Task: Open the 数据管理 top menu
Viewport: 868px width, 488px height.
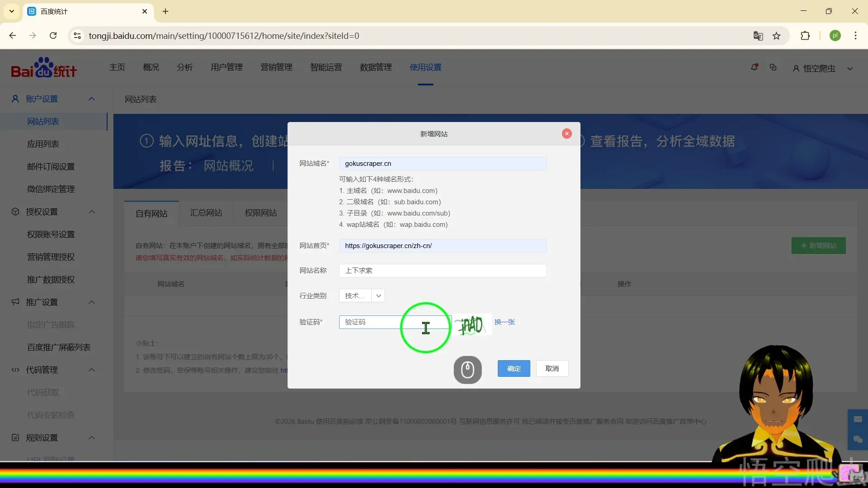Action: (x=376, y=67)
